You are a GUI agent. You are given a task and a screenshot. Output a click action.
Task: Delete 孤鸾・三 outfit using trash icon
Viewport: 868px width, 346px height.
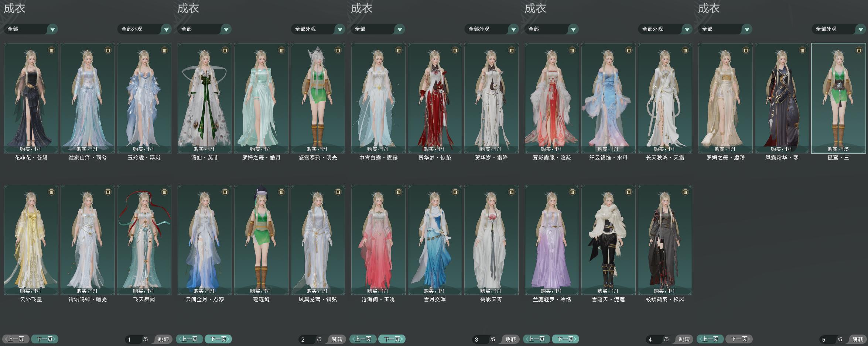point(859,50)
